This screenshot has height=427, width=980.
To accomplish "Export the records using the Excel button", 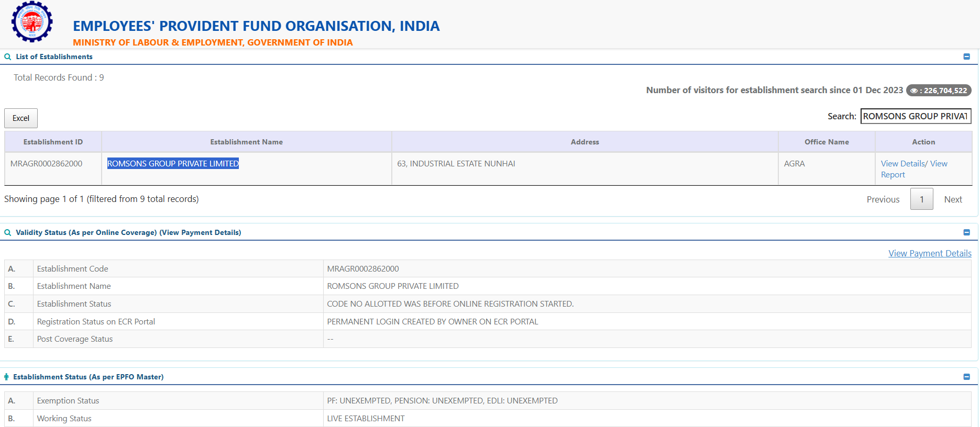I will pos(21,118).
